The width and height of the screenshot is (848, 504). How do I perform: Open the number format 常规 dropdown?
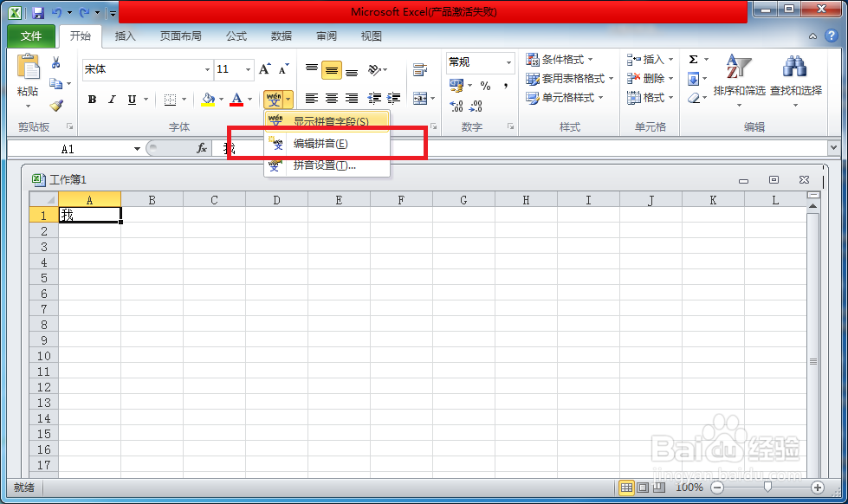pos(509,62)
